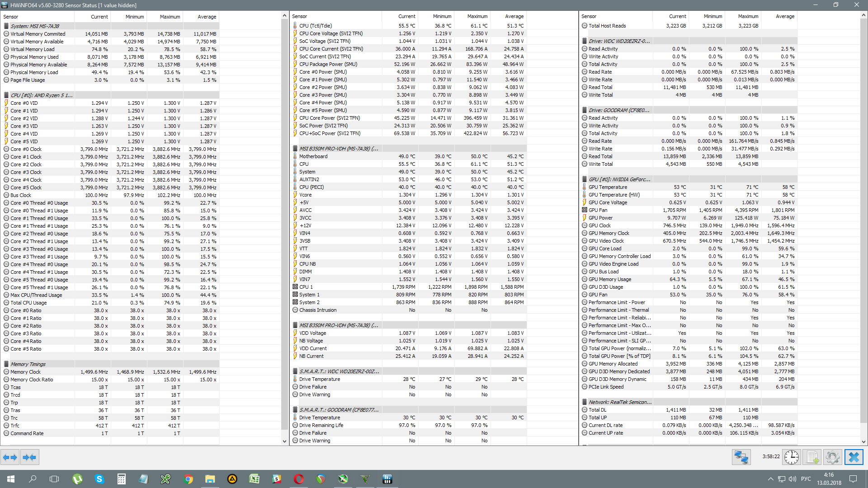Select the 'Drive: WDC WD20EZRZ-0...' group header

click(x=689, y=41)
